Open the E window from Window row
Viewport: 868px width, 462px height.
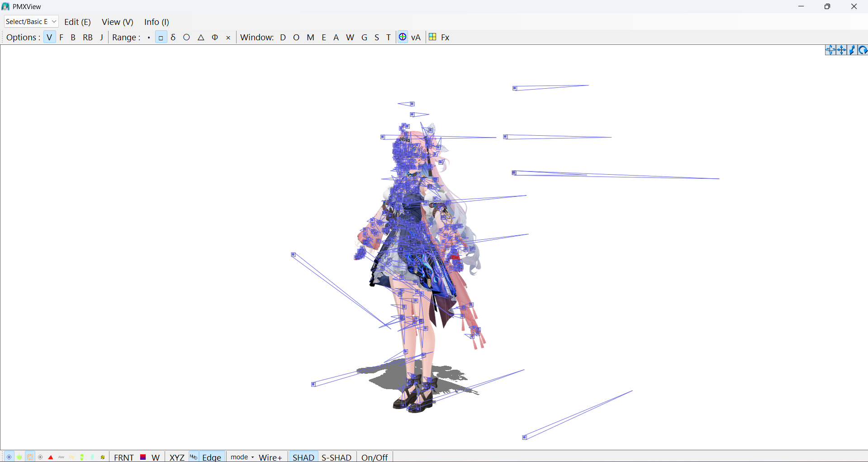(324, 37)
